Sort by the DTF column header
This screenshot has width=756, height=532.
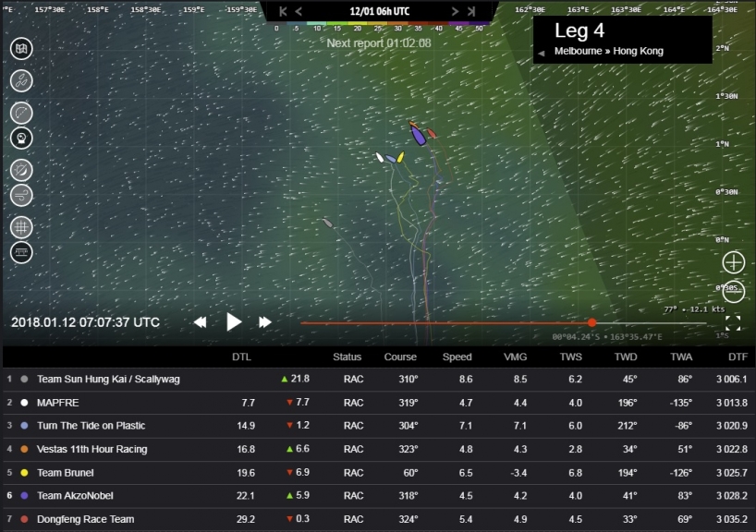[x=738, y=357]
